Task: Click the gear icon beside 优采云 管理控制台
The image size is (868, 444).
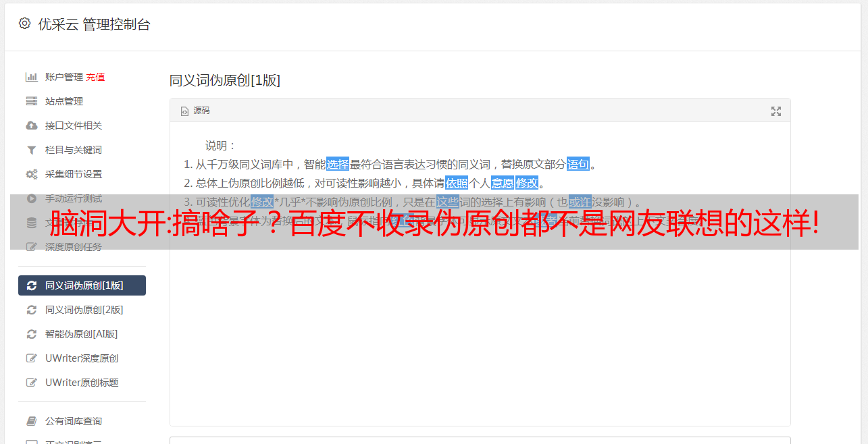Action: (24, 24)
